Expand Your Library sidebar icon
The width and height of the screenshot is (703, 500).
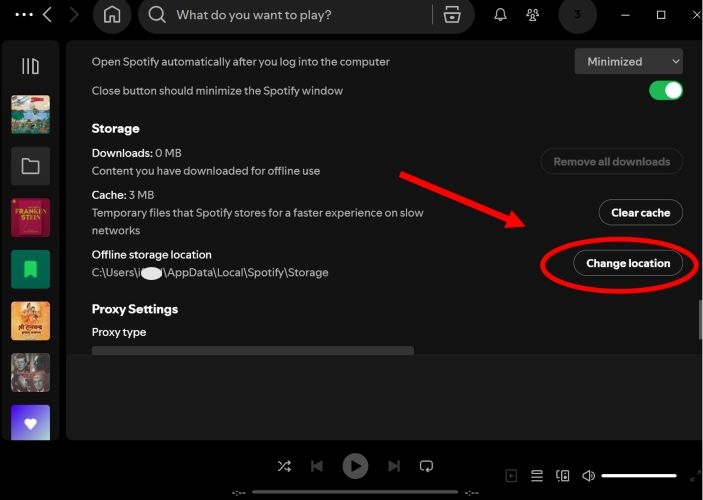[30, 66]
